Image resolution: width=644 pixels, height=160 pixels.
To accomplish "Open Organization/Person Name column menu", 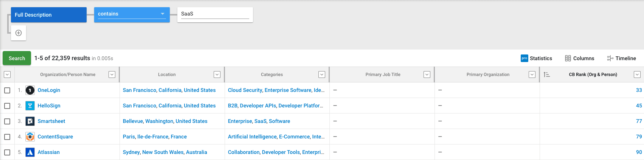I will (x=112, y=75).
